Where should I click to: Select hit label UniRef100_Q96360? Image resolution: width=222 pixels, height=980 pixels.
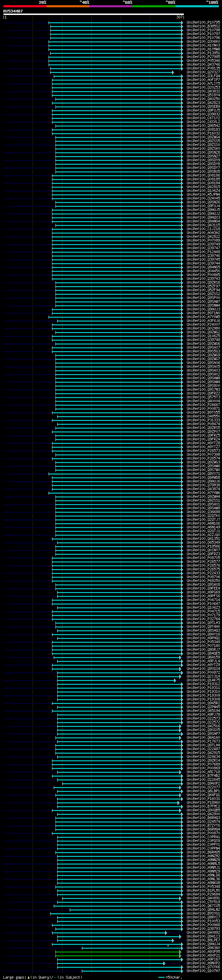[203, 948]
